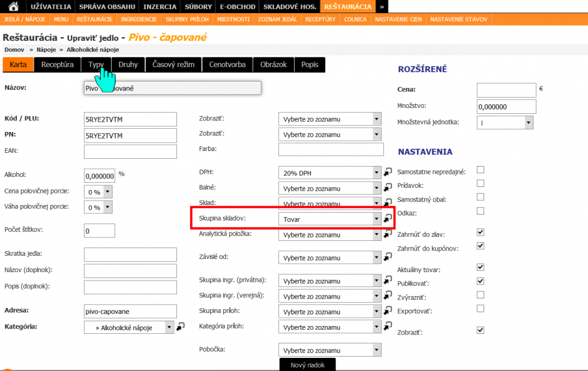
Task: Click into the EAN input field
Action: click(x=130, y=152)
